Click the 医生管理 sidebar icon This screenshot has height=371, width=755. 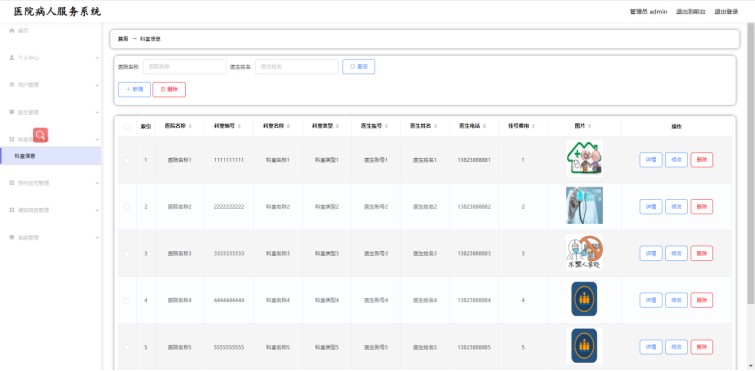(x=12, y=112)
